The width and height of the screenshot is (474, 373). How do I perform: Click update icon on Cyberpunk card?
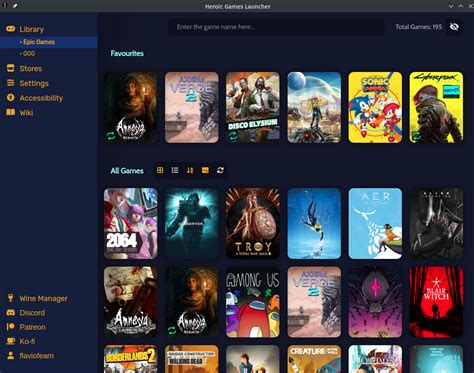click(416, 136)
